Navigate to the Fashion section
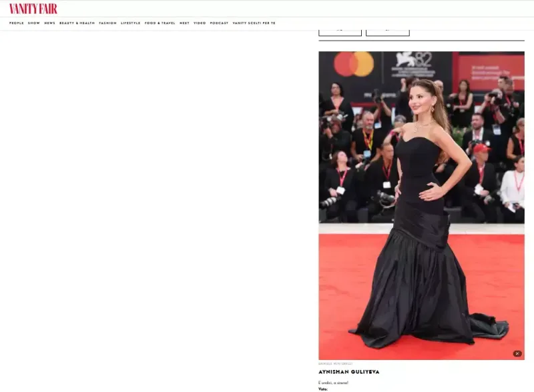534x392 pixels. click(x=107, y=23)
